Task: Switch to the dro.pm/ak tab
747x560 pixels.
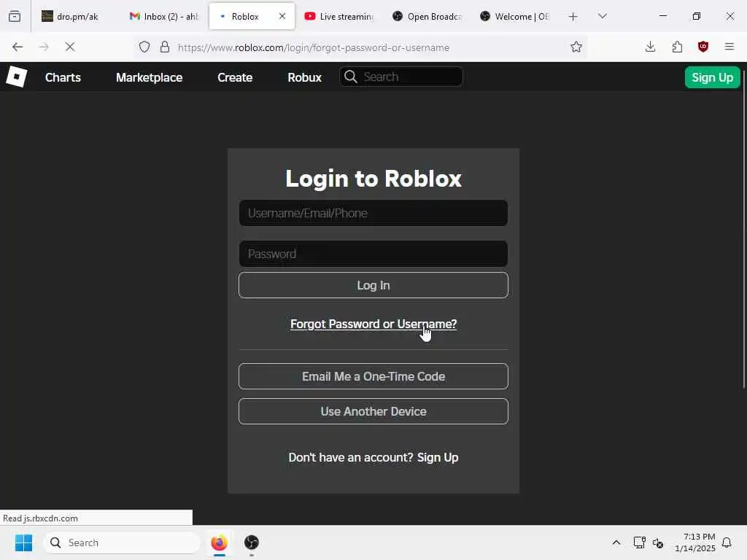Action: [x=76, y=16]
